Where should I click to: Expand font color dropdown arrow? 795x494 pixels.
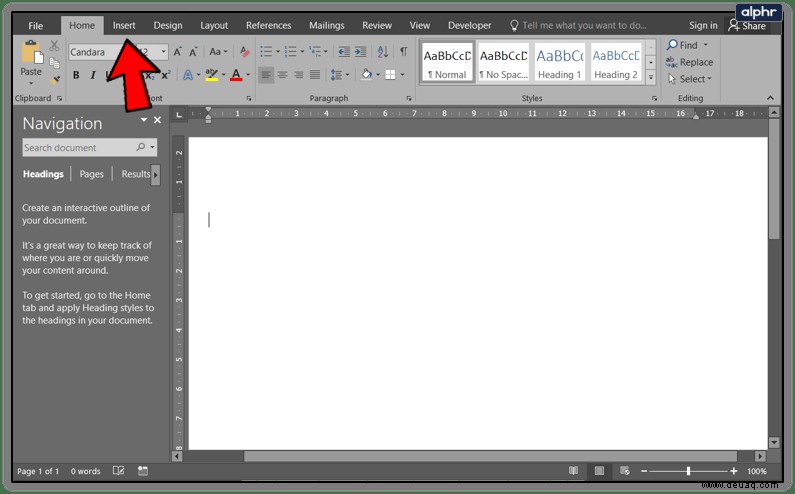(x=248, y=75)
